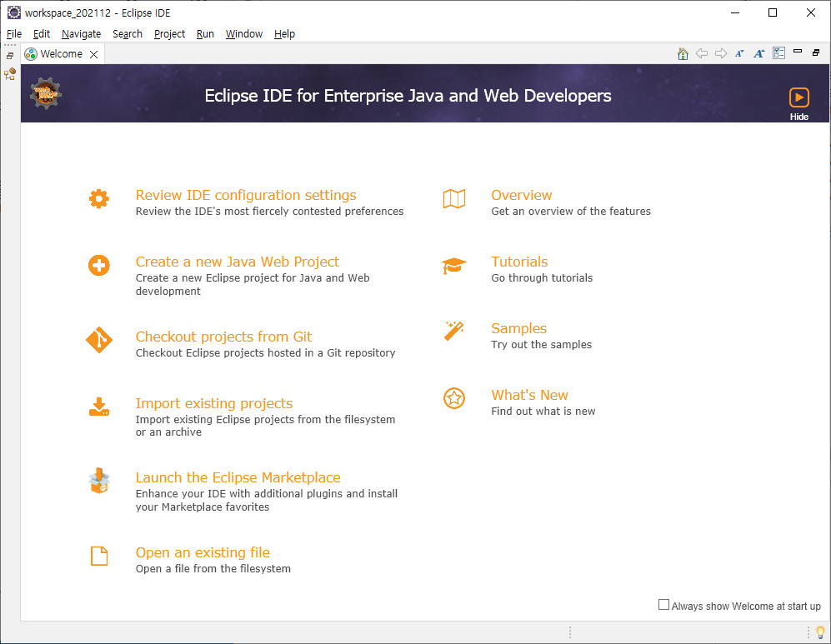Image resolution: width=831 pixels, height=644 pixels.
Task: Open the Navigate menu
Action: pos(81,34)
